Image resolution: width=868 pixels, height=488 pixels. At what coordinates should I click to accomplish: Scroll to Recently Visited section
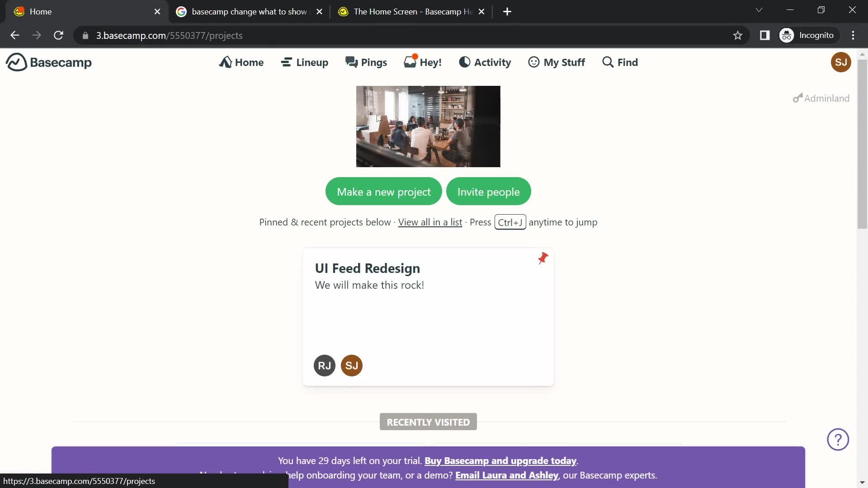pyautogui.click(x=428, y=422)
